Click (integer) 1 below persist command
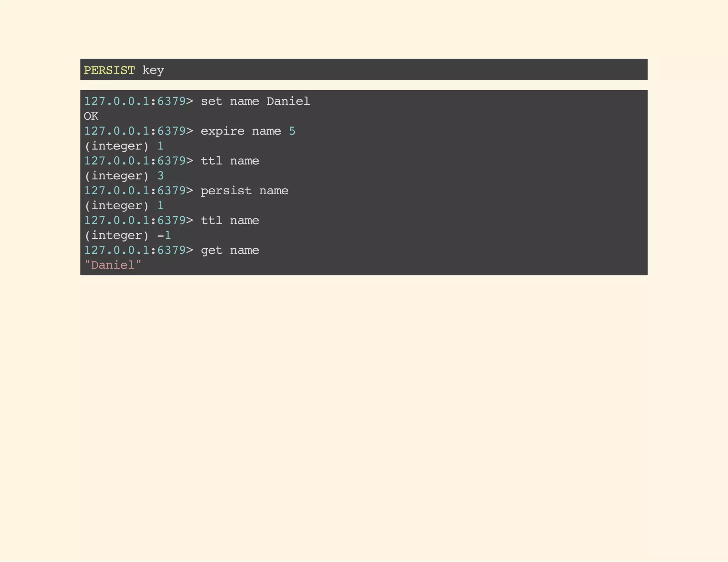The height and width of the screenshot is (562, 728). pos(124,206)
